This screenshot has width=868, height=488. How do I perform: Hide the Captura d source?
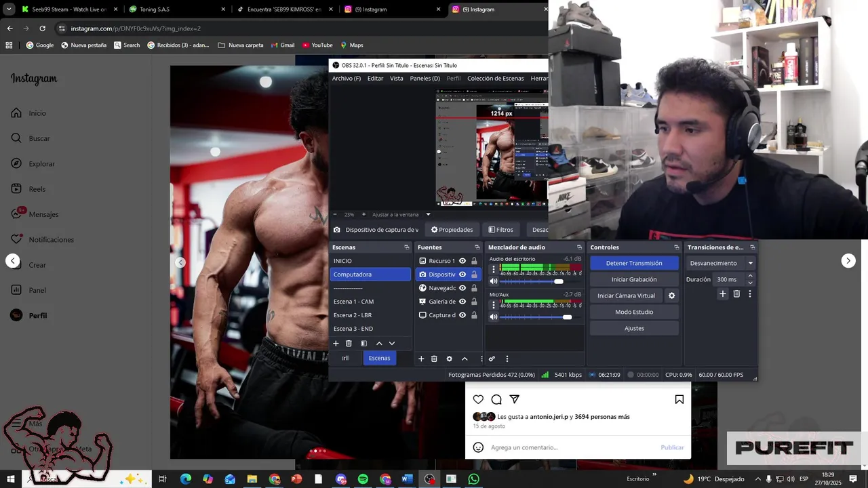(462, 315)
